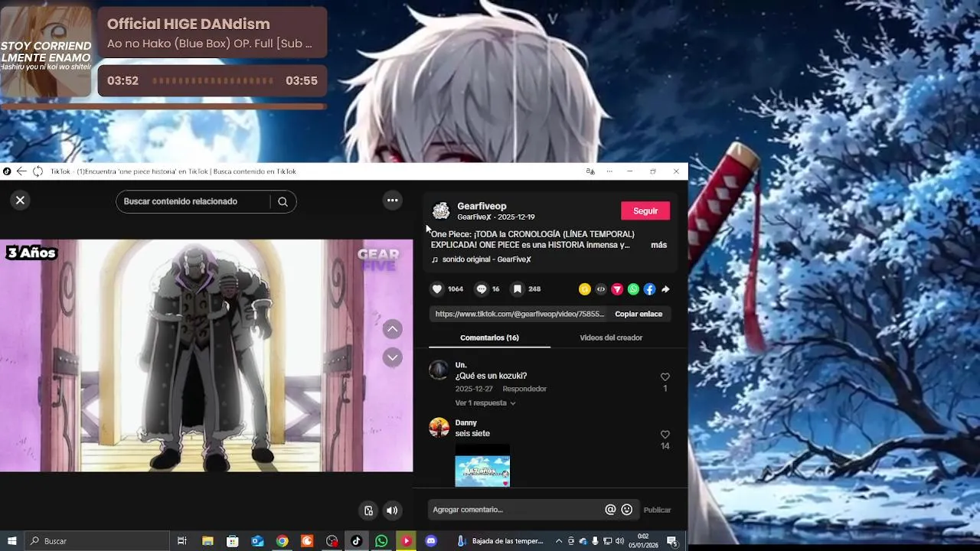
Task: Switch to Comentarios (16) tab
Action: pyautogui.click(x=489, y=337)
